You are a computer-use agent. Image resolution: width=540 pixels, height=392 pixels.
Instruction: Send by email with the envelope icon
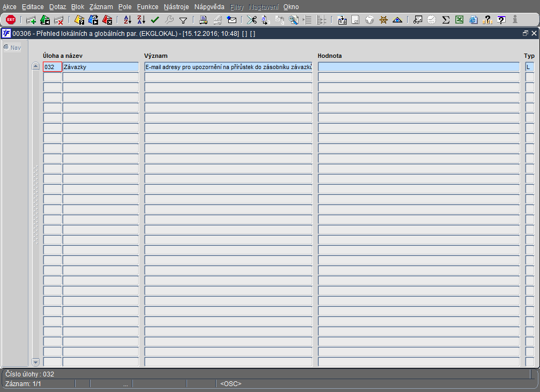point(232,20)
